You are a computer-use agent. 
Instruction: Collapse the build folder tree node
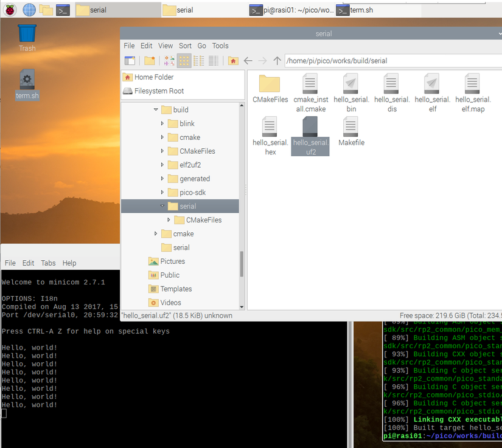156,110
